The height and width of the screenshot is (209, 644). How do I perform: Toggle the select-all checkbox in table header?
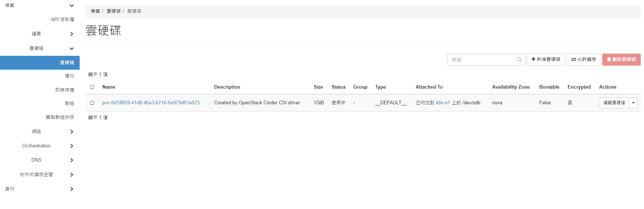click(92, 87)
